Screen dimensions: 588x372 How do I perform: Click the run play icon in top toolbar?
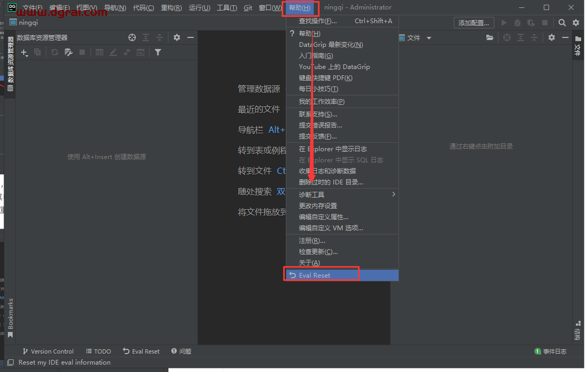[504, 23]
